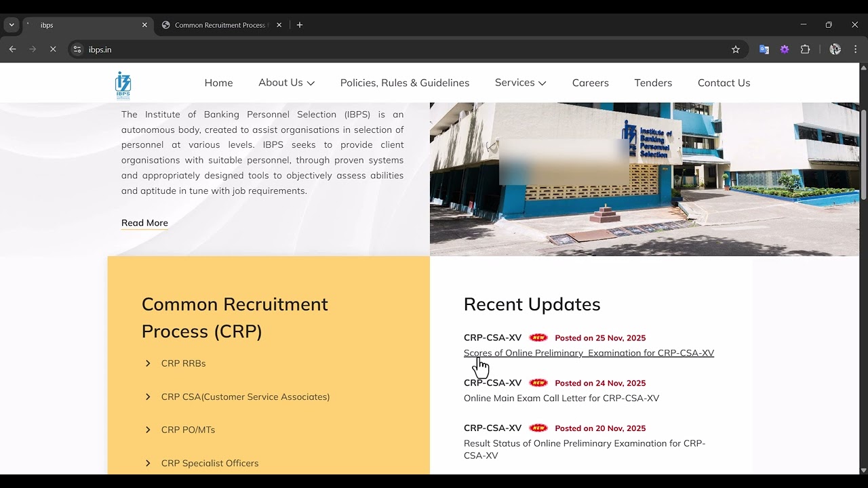Image resolution: width=868 pixels, height=488 pixels.
Task: Click the browser forward arrow
Action: point(33,49)
